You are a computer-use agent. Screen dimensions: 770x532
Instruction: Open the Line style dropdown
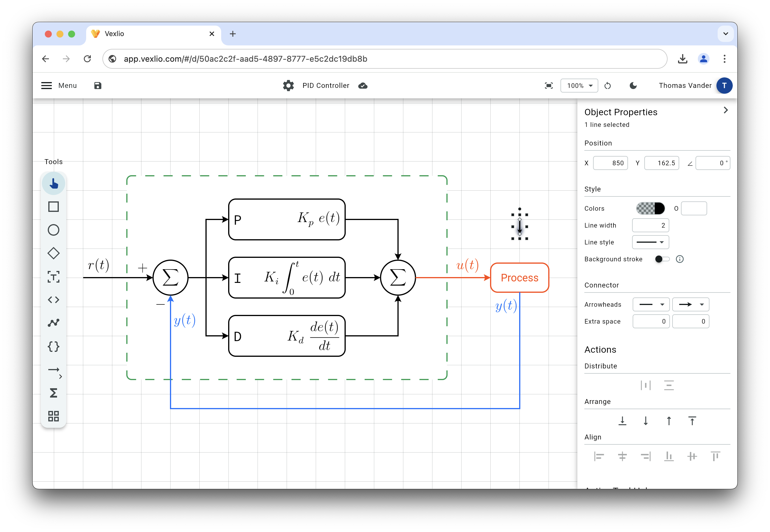pyautogui.click(x=650, y=242)
